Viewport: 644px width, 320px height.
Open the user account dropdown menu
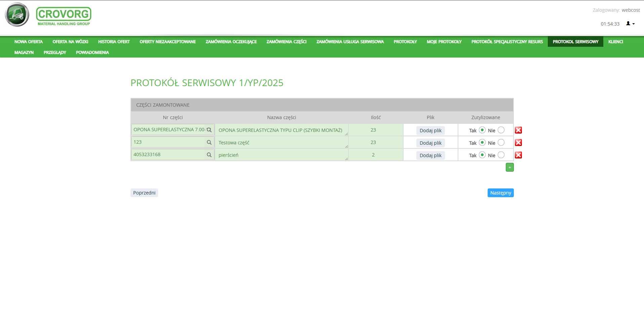[x=630, y=24]
